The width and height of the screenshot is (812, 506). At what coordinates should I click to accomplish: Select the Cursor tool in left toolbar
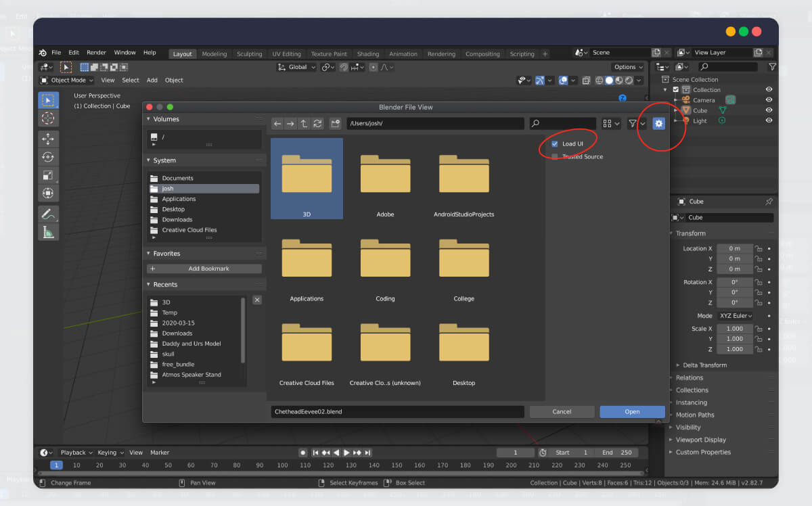[x=48, y=118]
